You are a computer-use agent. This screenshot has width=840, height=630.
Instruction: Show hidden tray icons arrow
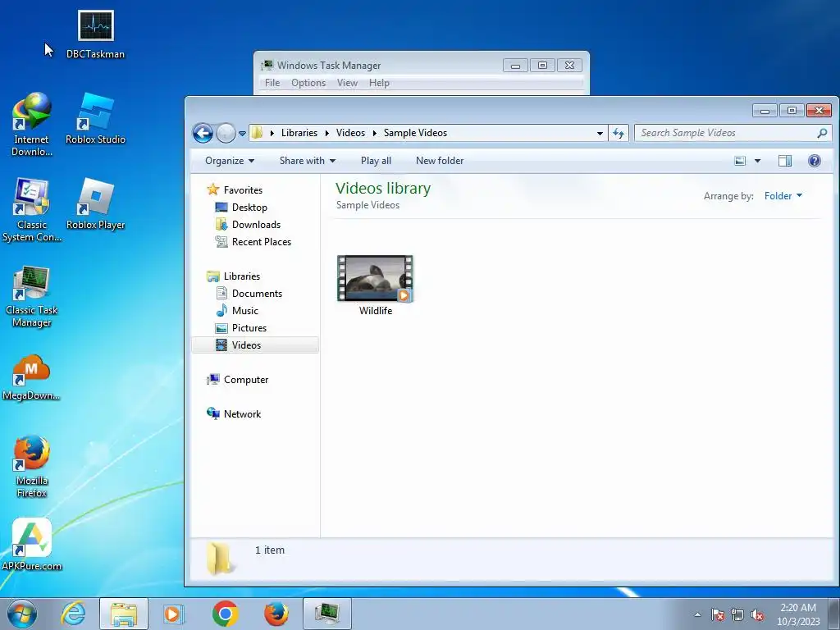click(x=697, y=614)
